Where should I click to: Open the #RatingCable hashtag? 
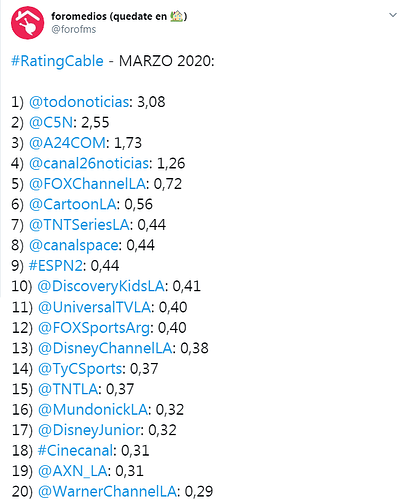click(x=57, y=61)
